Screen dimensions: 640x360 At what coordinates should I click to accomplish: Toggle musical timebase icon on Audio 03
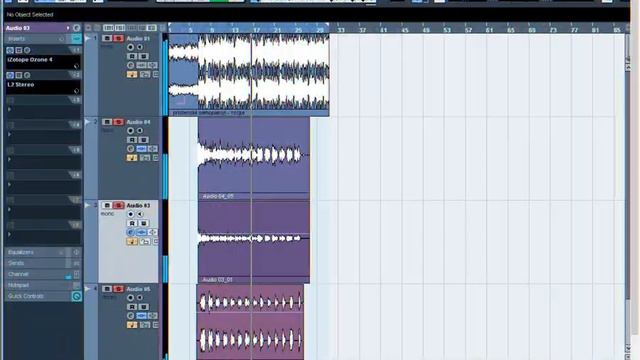click(132, 242)
